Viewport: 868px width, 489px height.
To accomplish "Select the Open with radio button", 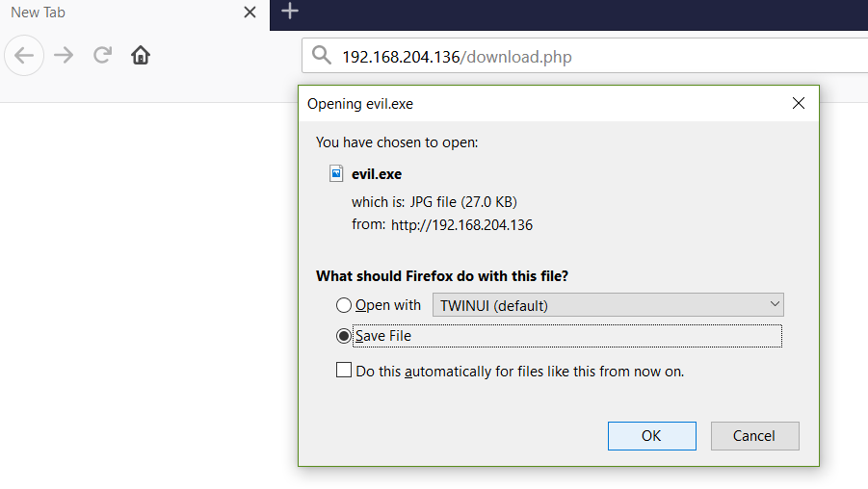I will click(x=344, y=305).
